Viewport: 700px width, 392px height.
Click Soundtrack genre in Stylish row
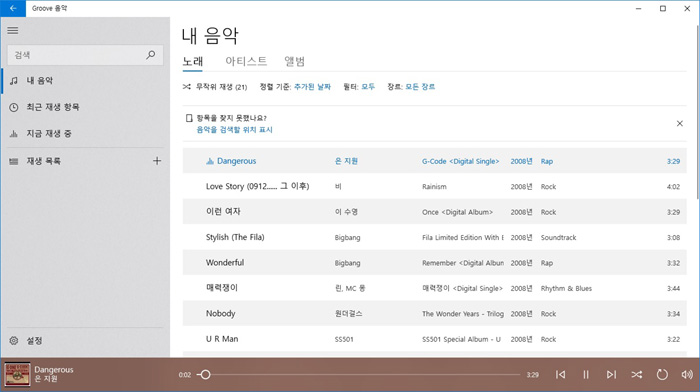tap(558, 238)
